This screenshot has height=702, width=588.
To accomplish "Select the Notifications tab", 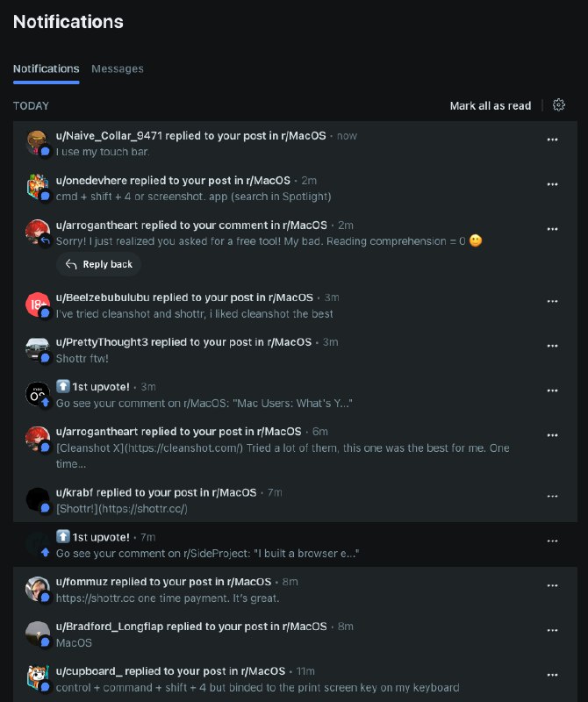I will point(47,69).
